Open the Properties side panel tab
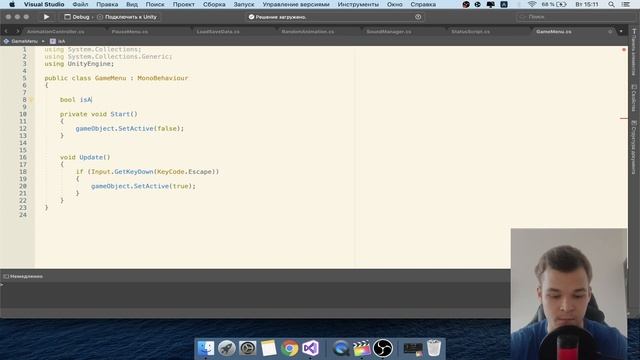 (634, 98)
